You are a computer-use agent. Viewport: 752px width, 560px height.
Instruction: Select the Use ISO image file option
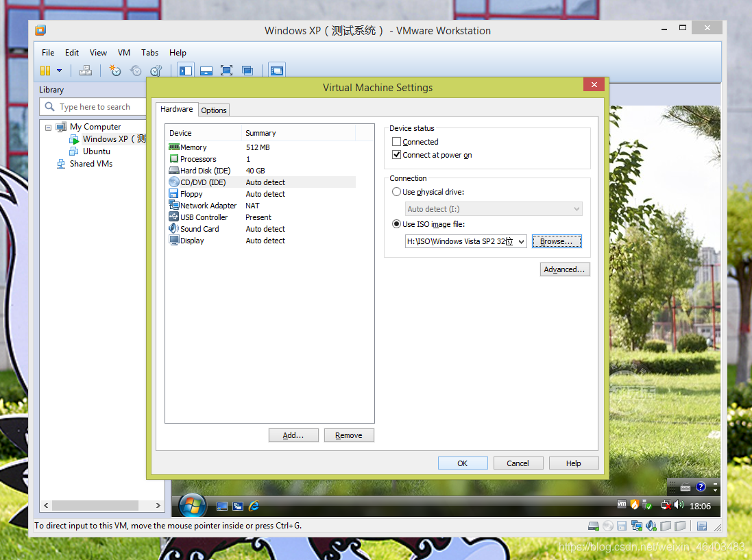click(397, 224)
